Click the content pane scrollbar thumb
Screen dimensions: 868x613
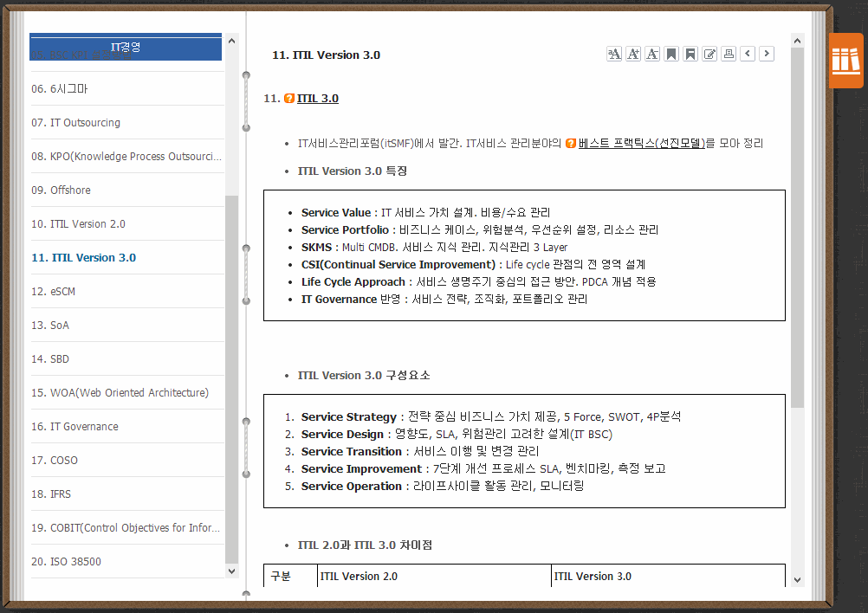point(797,228)
